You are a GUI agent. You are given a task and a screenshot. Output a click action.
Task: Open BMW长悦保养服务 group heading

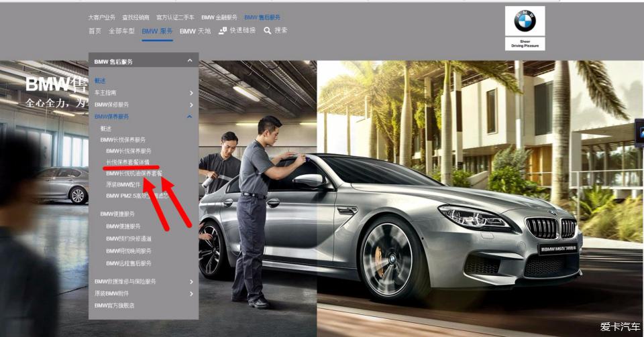pyautogui.click(x=123, y=140)
